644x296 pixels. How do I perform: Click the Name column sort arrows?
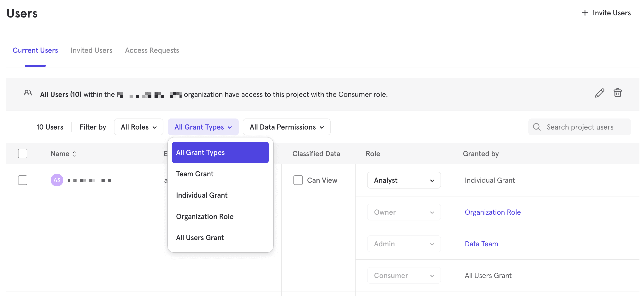pyautogui.click(x=74, y=154)
